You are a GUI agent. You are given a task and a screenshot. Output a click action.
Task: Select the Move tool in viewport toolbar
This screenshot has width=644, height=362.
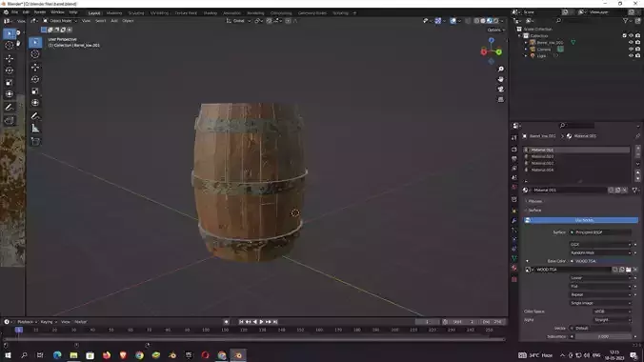pyautogui.click(x=35, y=67)
